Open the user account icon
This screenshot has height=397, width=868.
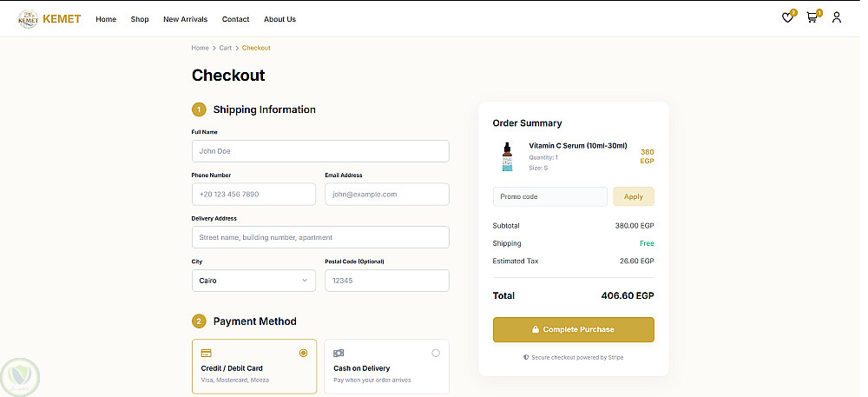[x=837, y=17]
